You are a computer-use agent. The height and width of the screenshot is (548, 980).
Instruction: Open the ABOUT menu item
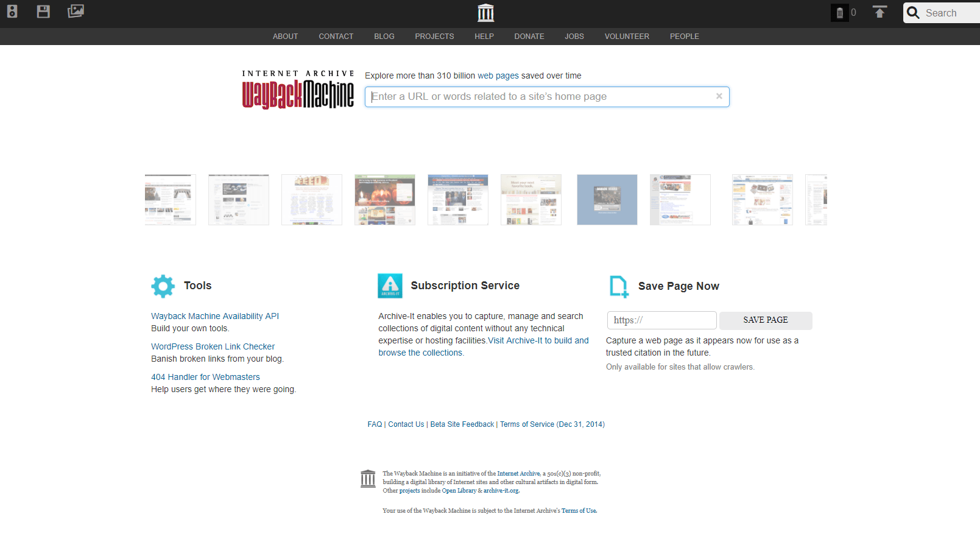coord(285,37)
